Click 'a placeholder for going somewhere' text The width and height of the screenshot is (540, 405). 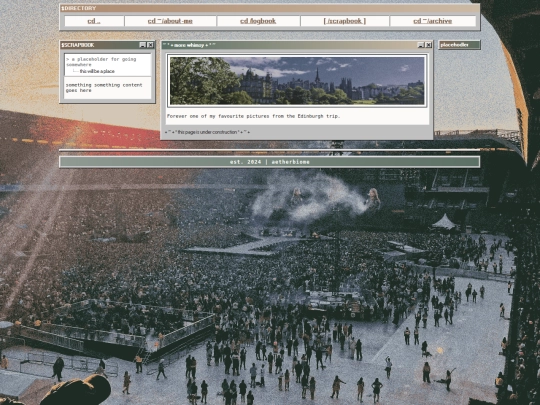coord(101,62)
